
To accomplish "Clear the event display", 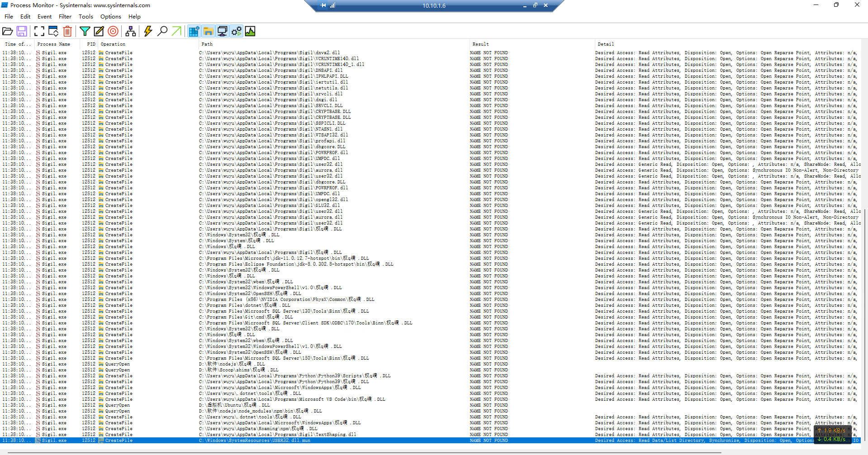I will pyautogui.click(x=68, y=31).
